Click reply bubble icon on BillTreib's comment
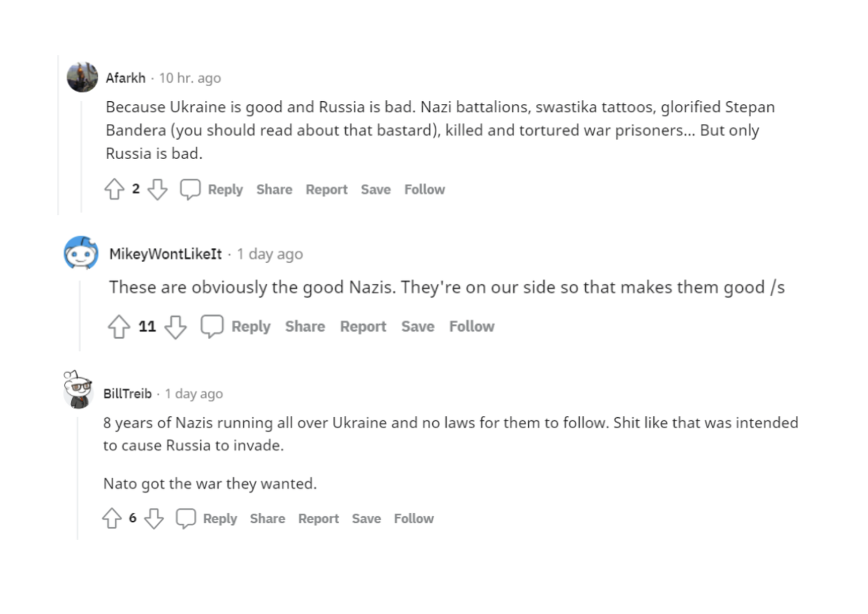Image resolution: width=868 pixels, height=614 pixels. [x=186, y=518]
